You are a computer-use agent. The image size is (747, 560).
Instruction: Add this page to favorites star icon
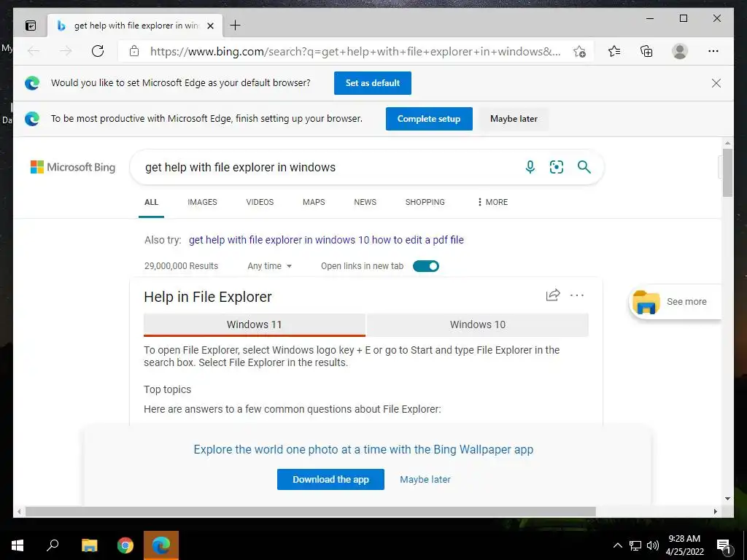click(x=579, y=52)
